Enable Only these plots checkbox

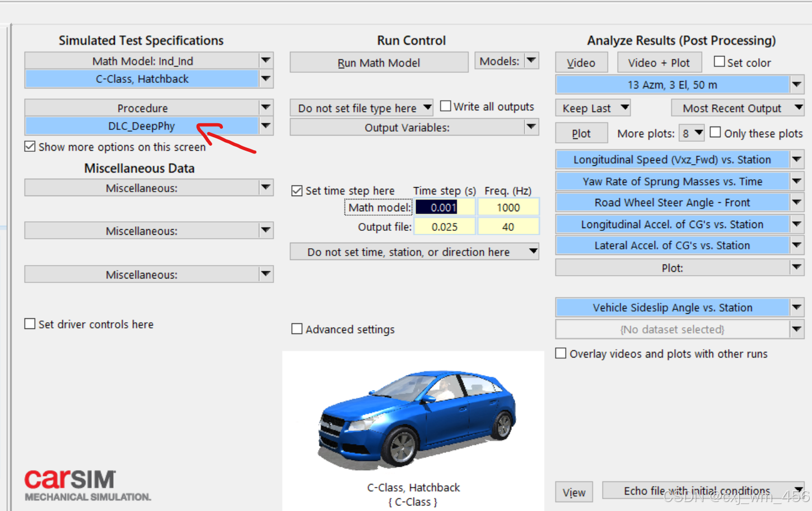(x=715, y=132)
